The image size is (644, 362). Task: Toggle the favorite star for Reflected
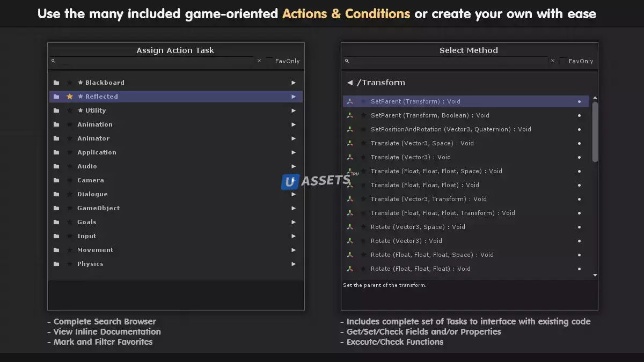(70, 97)
